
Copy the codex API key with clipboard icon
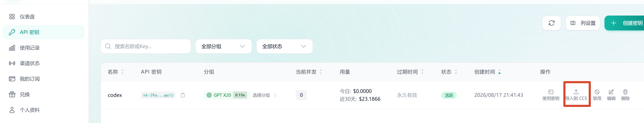coord(183,95)
